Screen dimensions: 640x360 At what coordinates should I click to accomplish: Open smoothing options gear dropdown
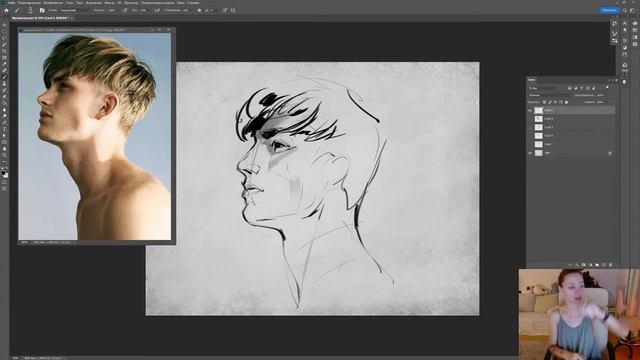(199, 10)
